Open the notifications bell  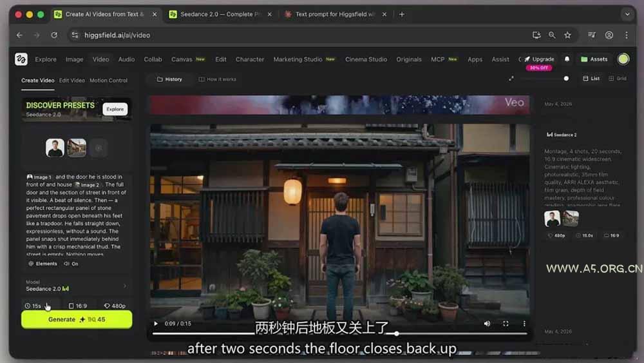567,59
